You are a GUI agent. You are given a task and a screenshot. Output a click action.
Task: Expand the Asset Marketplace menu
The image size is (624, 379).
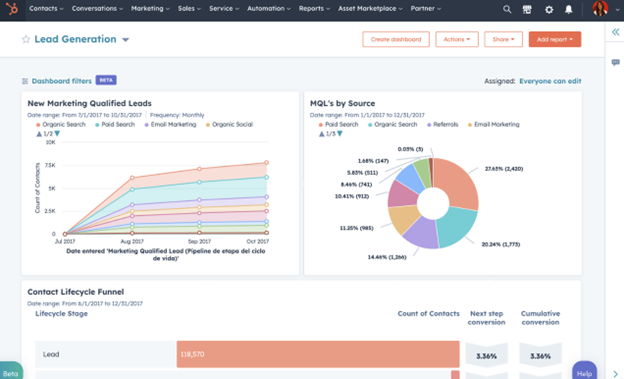click(x=370, y=8)
